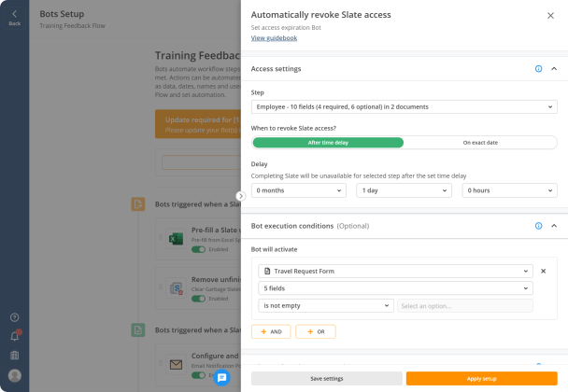Open the Step dropdown for Employee
This screenshot has width=568, height=392.
pos(405,106)
